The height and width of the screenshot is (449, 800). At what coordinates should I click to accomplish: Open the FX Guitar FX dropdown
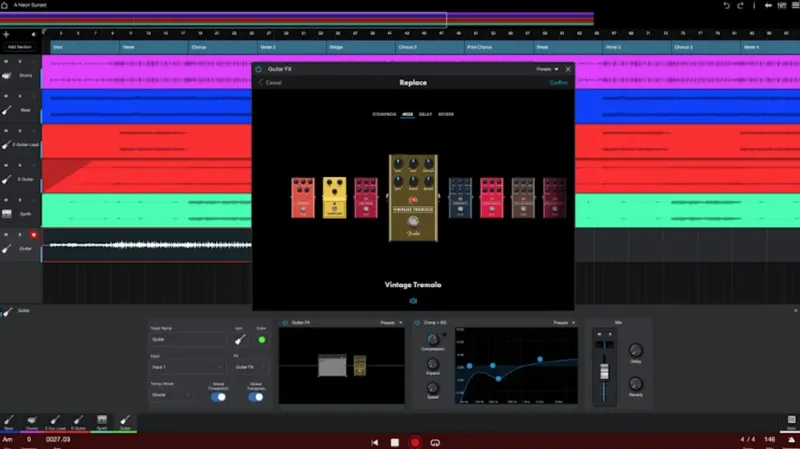click(251, 367)
